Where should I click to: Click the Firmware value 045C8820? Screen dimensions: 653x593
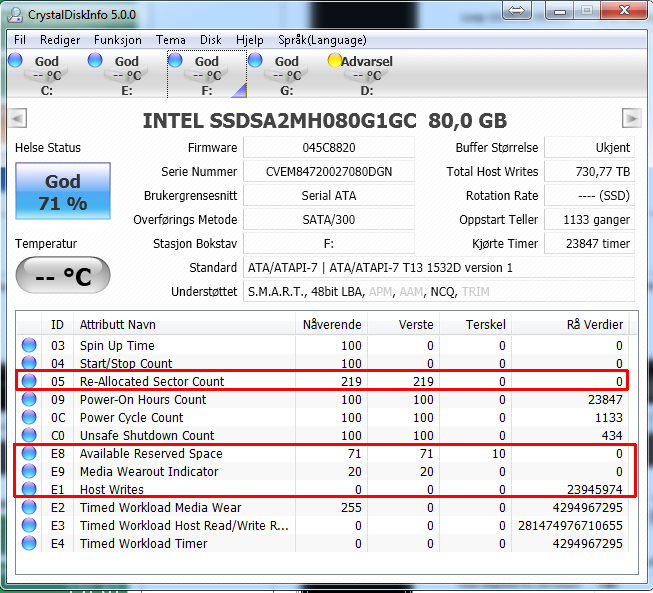329,147
